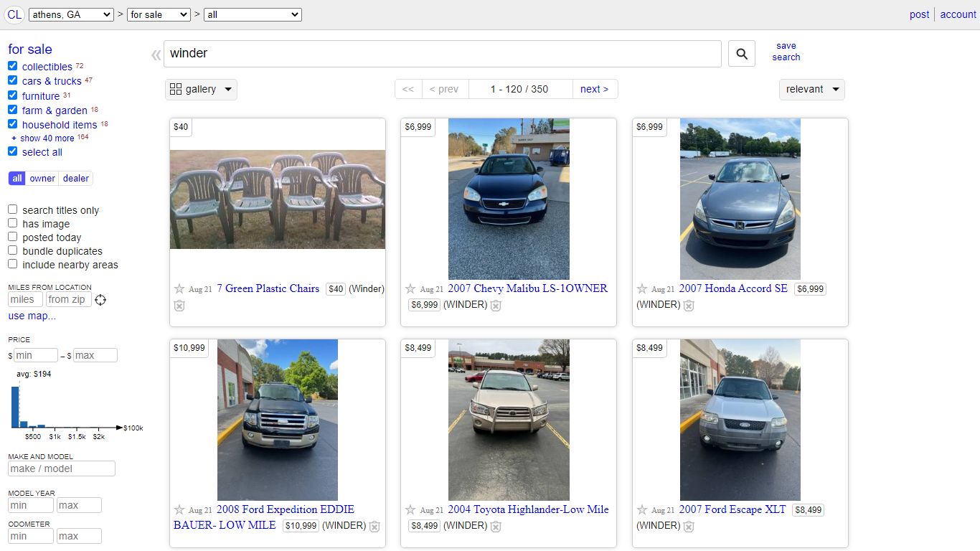
Task: Uncheck the farm & garden category
Action: click(x=13, y=110)
